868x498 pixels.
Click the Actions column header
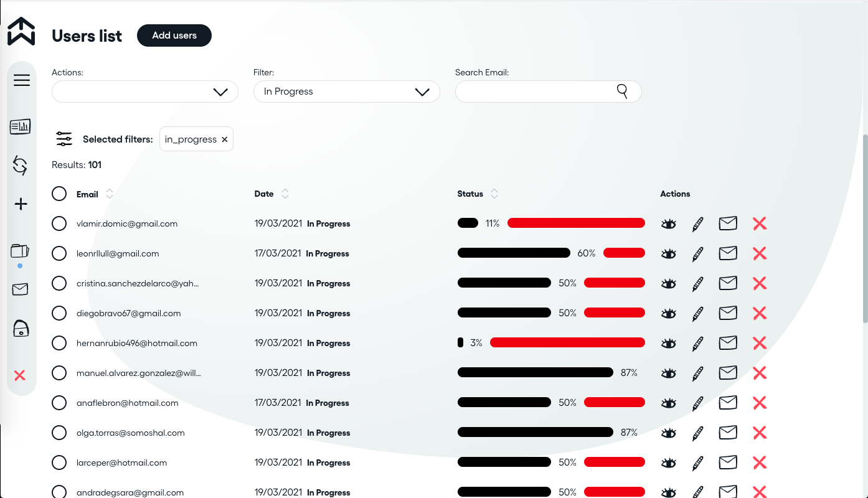pos(675,194)
